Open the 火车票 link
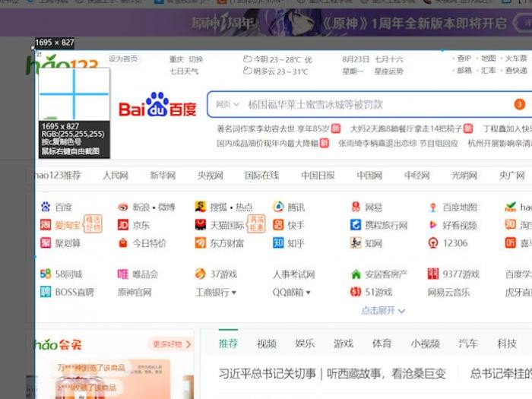This screenshot has height=399, width=532. click(x=516, y=59)
